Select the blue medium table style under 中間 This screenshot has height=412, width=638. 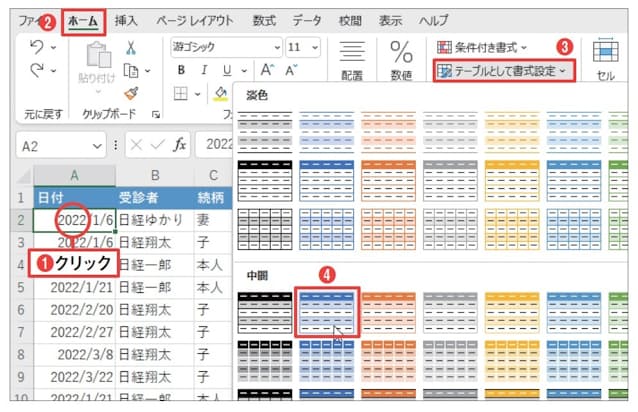click(327, 312)
